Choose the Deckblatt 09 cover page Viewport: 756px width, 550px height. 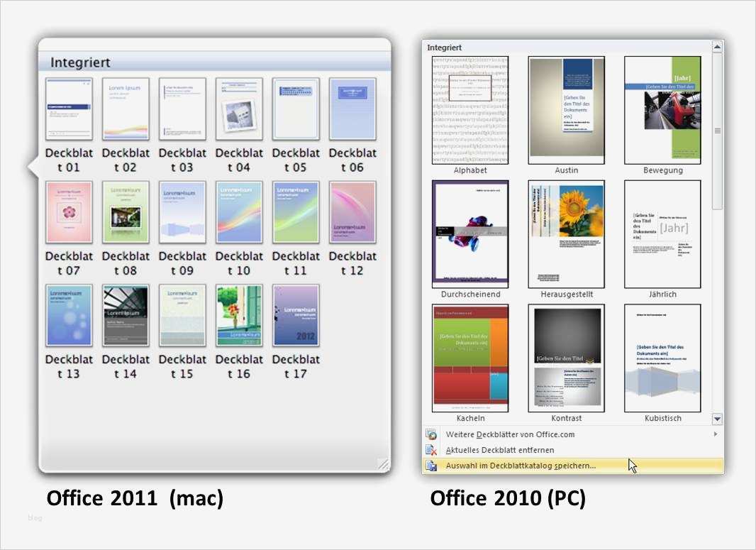pos(182,212)
